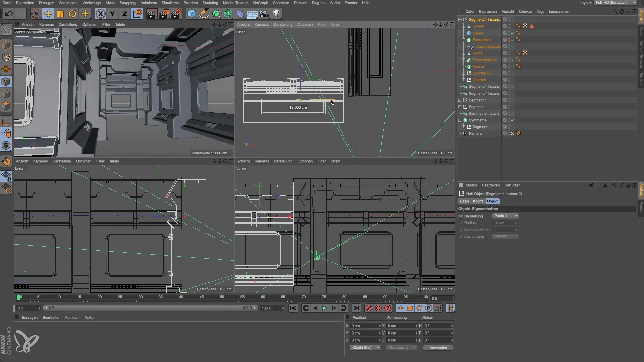The height and width of the screenshot is (362, 644).
Task: Activate the Move tool in top toolbar
Action: point(48,14)
